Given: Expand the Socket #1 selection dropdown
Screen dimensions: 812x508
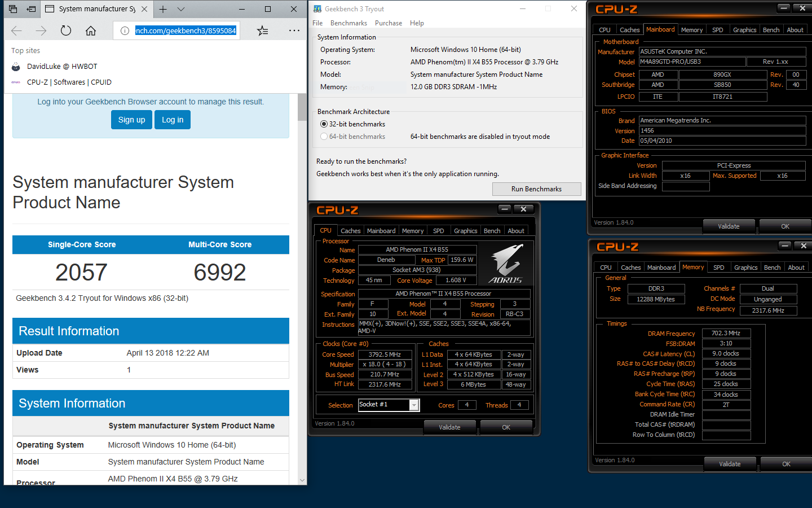Looking at the screenshot, I should [x=414, y=405].
